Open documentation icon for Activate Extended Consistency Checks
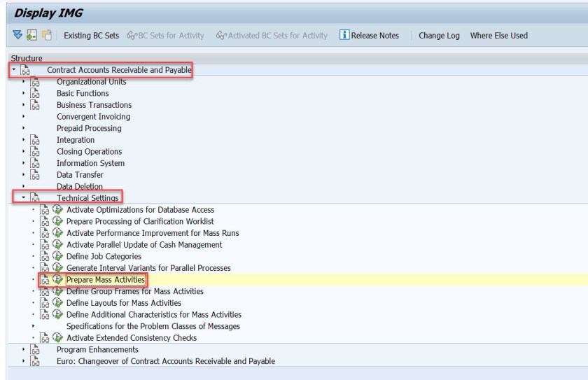Image resolution: width=588 pixels, height=380 pixels. pos(45,338)
